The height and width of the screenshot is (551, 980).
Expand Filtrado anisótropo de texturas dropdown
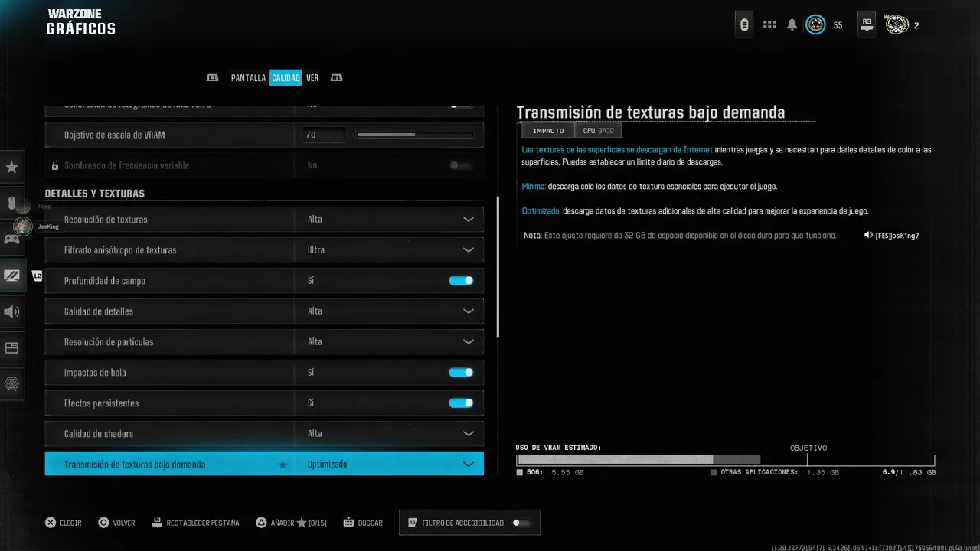469,250
